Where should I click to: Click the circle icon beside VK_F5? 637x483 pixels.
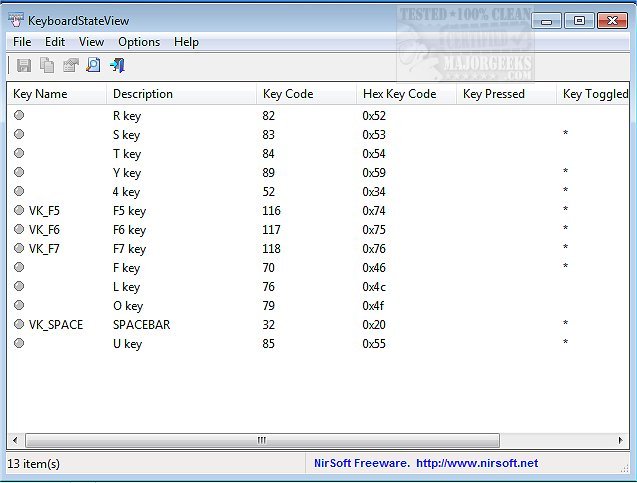pyautogui.click(x=19, y=210)
